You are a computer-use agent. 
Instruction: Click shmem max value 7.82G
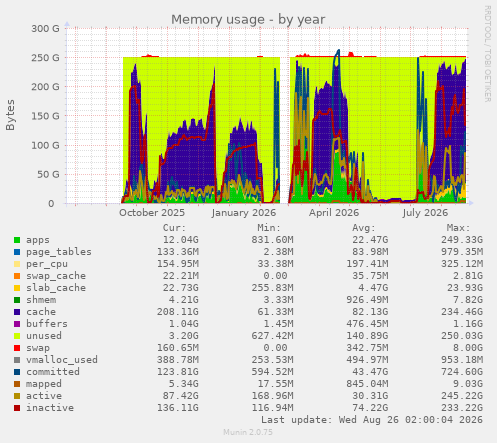click(x=468, y=300)
